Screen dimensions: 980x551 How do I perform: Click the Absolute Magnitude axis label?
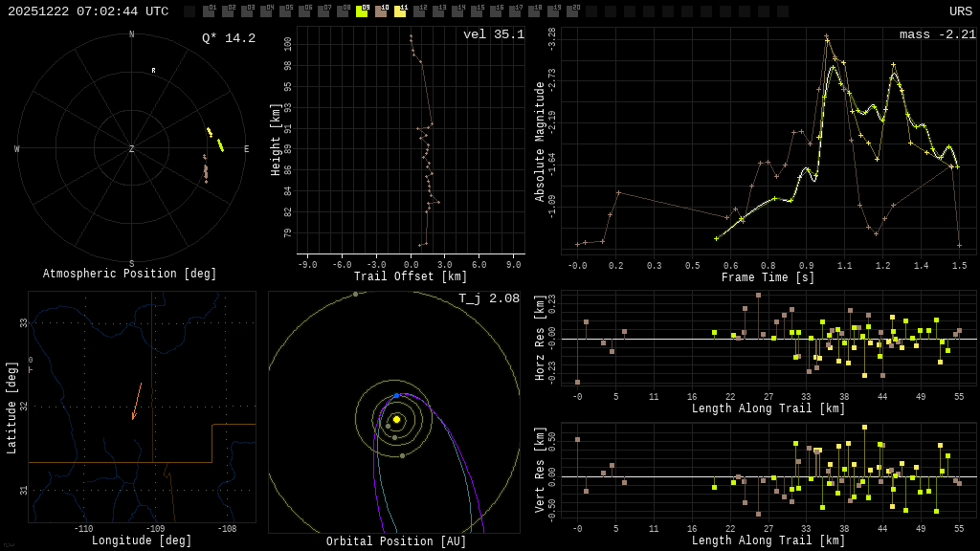point(539,142)
